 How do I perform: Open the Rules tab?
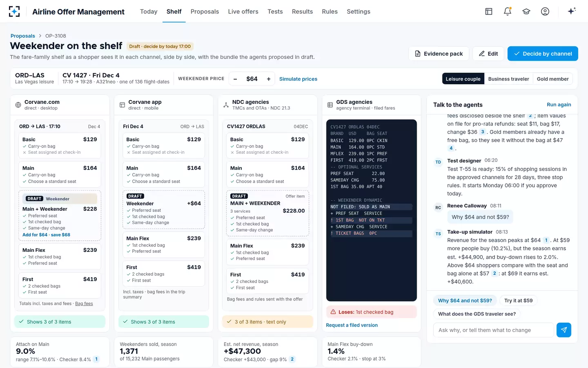330,11
